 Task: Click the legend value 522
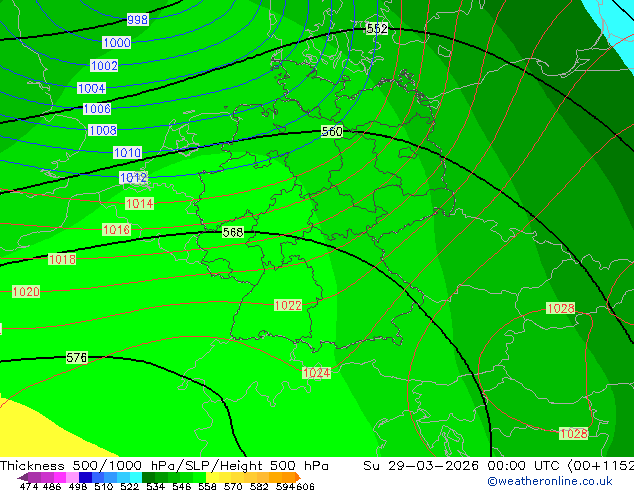pyautogui.click(x=129, y=486)
